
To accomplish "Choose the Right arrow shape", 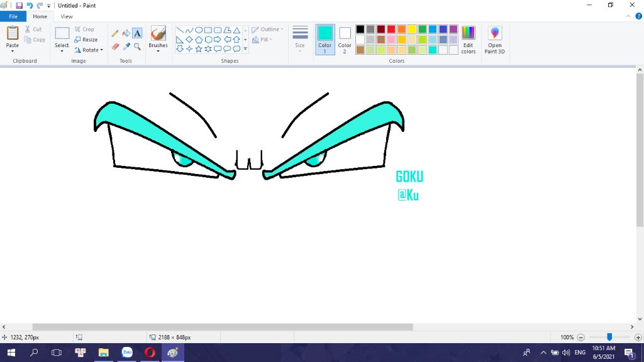I will 218,40.
